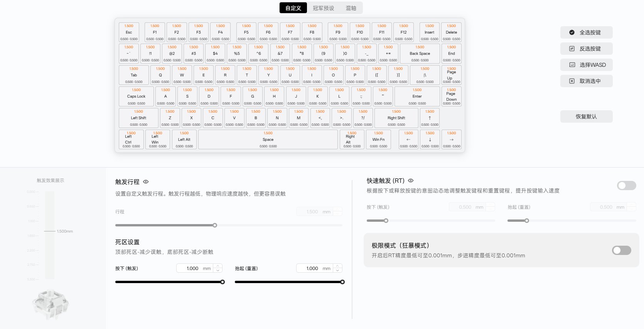Select the right arrow key
Screen dimensions: 644x329
[452, 140]
